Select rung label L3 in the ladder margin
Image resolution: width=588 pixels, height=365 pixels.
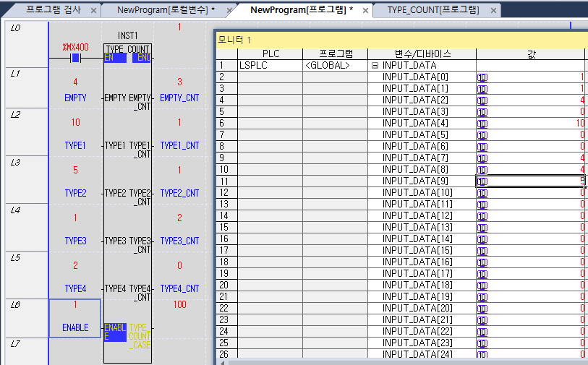point(15,162)
